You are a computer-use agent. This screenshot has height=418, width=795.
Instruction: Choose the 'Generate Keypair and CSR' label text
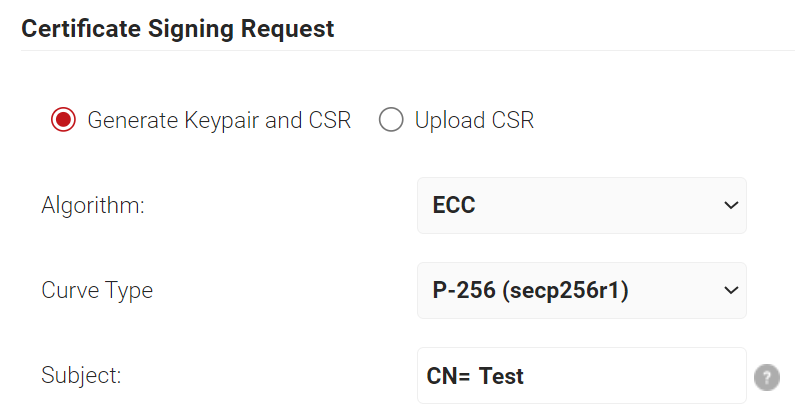click(219, 120)
